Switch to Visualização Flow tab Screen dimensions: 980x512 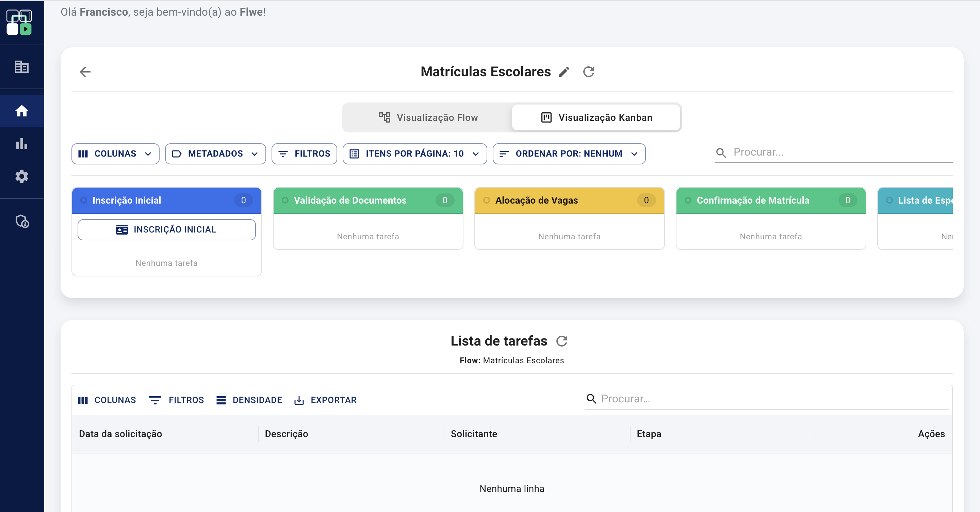pos(428,117)
